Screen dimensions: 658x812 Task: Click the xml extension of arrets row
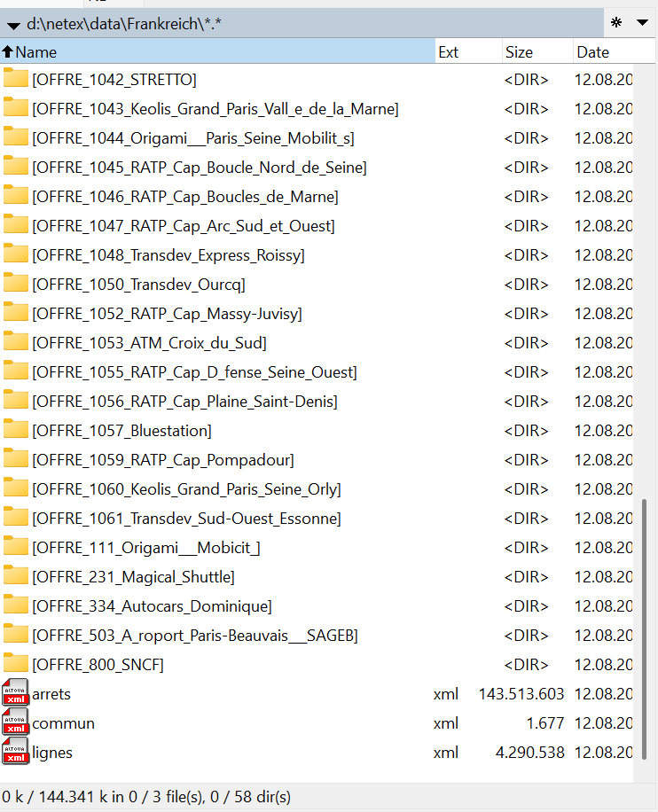pos(446,694)
